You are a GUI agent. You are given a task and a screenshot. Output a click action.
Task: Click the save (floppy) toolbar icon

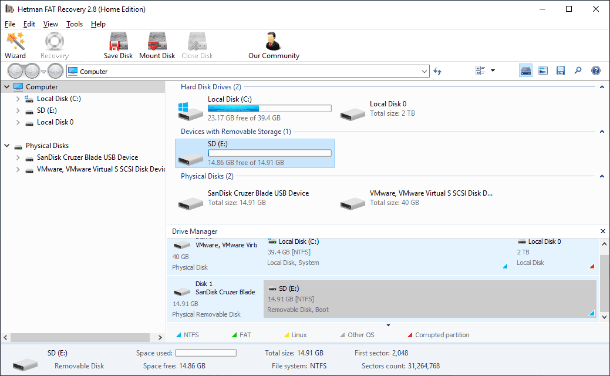561,71
